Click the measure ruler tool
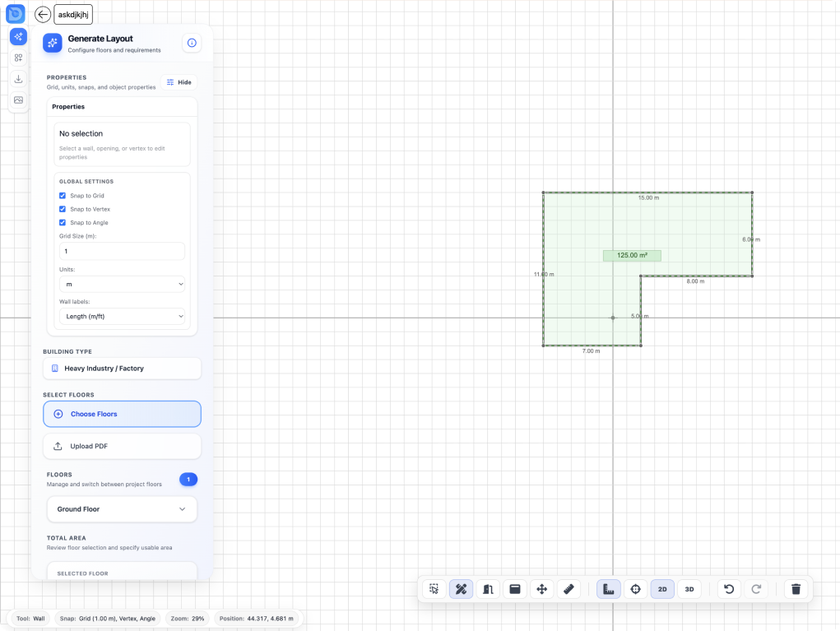 (x=569, y=589)
